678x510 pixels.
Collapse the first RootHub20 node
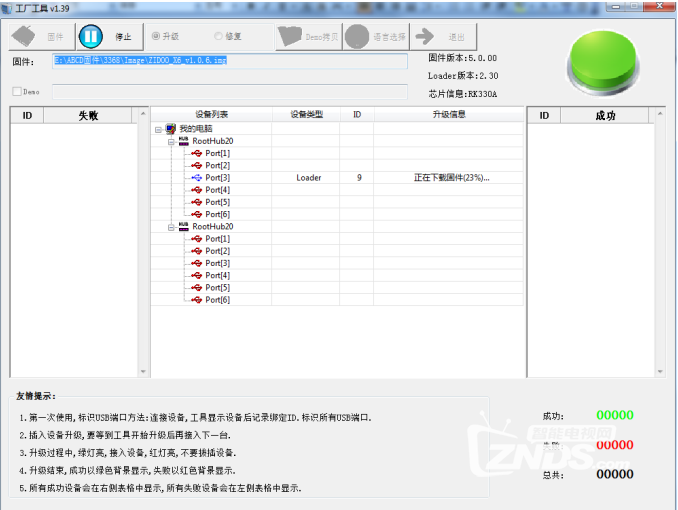[171, 141]
